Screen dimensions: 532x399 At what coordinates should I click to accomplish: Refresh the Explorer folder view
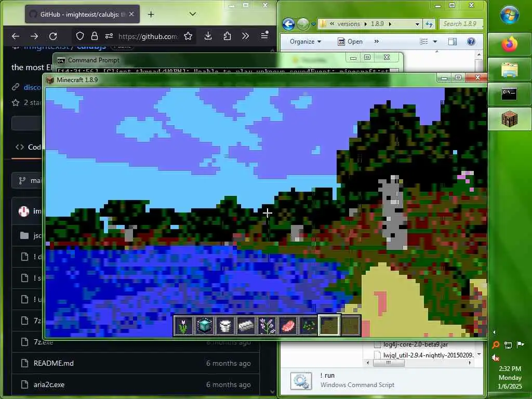pos(429,24)
